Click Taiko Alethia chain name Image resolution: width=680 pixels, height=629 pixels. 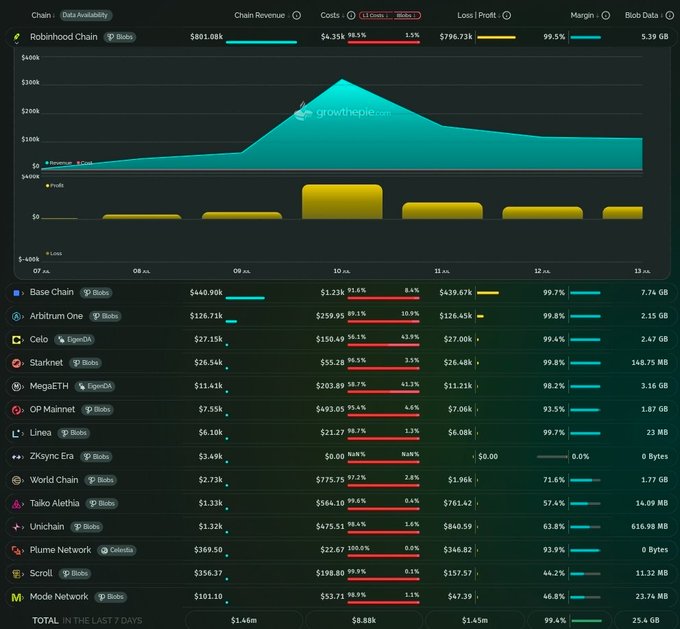(x=55, y=504)
